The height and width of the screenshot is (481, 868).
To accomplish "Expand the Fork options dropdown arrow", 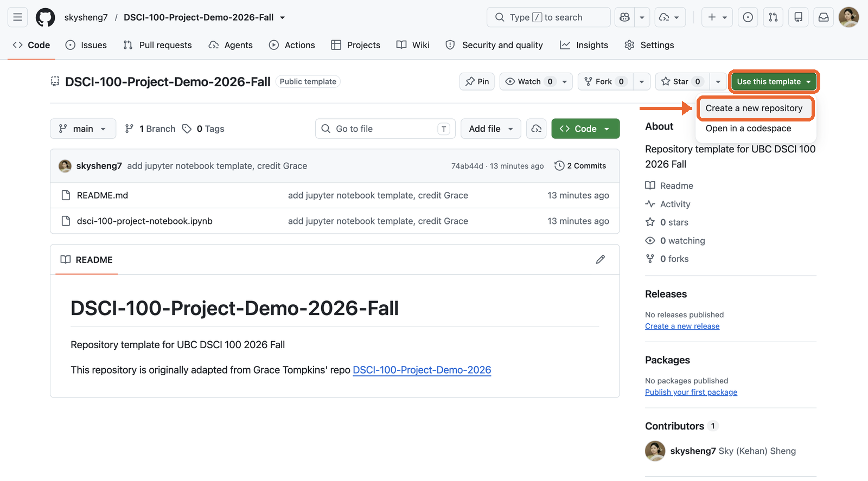I will pyautogui.click(x=642, y=81).
